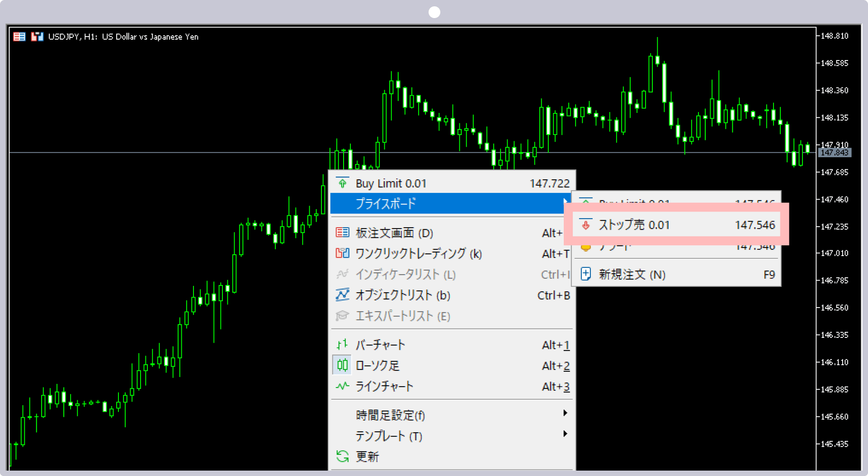Click the candlestick ローソク足 icon
868x476 pixels.
point(343,365)
